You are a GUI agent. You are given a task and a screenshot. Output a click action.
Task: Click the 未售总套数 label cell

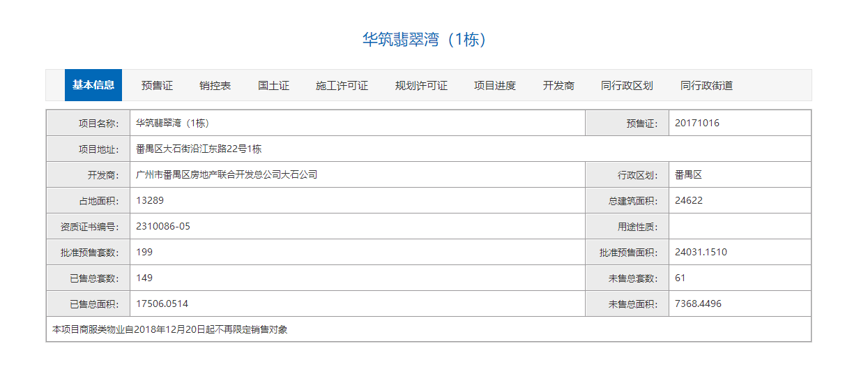pos(627,278)
